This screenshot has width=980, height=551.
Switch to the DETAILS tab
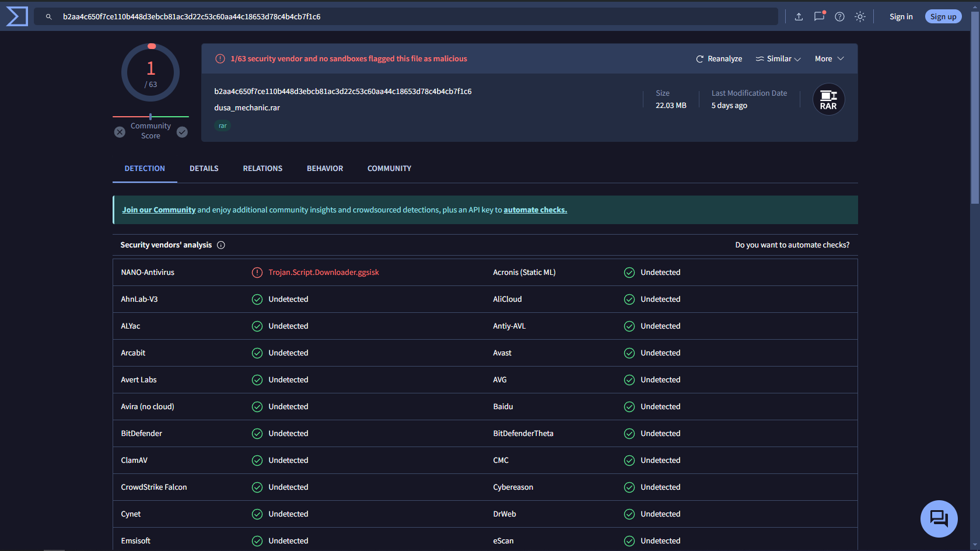click(x=204, y=169)
